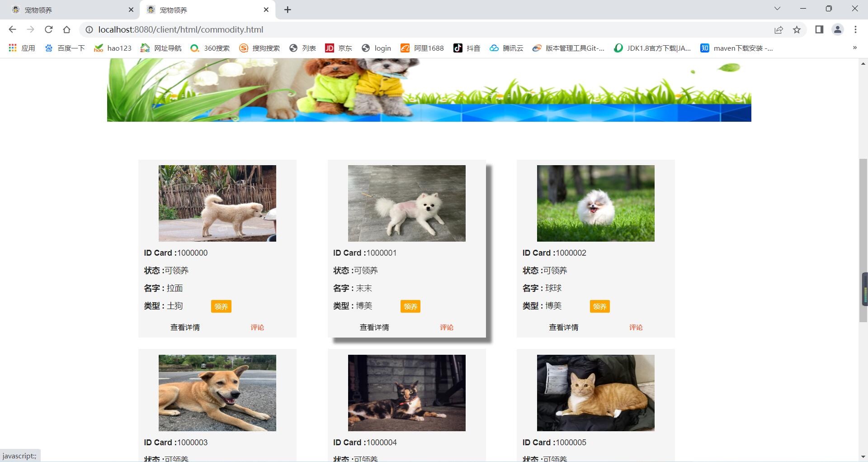This screenshot has width=868, height=462.
Task: Click the photo of 球球 on grass
Action: coord(596,203)
